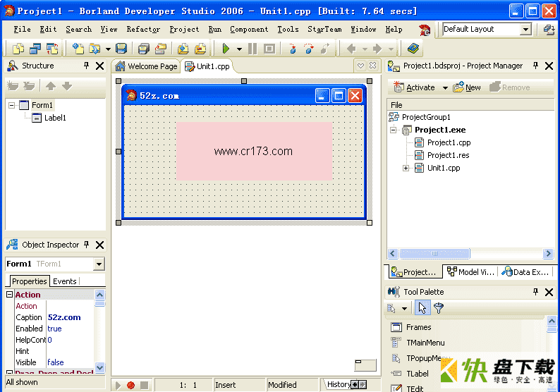This screenshot has width=560, height=392.
Task: Click the Activate button
Action: pyautogui.click(x=414, y=88)
